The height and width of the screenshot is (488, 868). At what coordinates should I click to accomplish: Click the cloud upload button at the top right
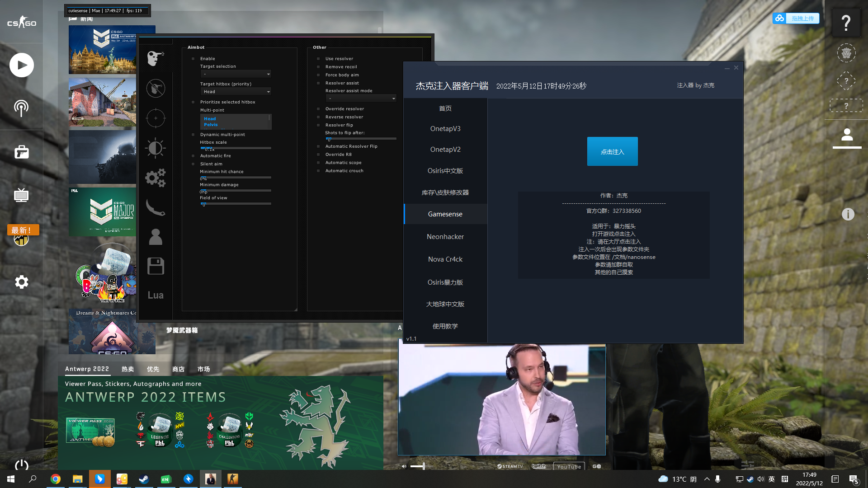click(796, 18)
